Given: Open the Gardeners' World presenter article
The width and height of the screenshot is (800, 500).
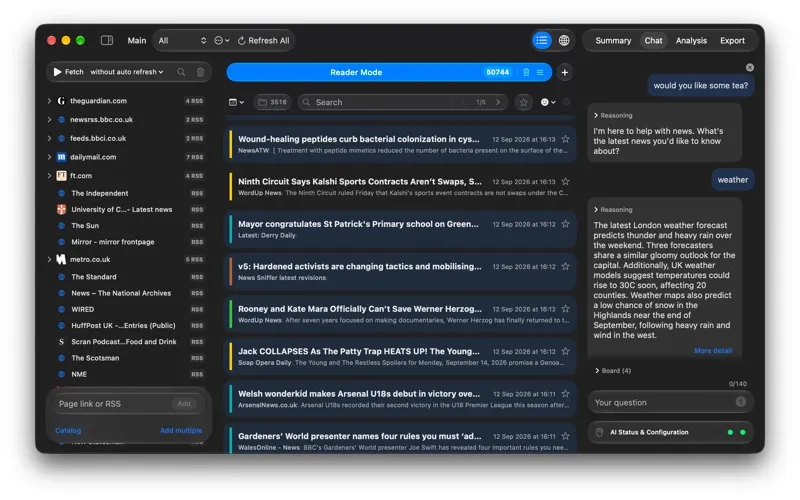Looking at the screenshot, I should click(401, 439).
